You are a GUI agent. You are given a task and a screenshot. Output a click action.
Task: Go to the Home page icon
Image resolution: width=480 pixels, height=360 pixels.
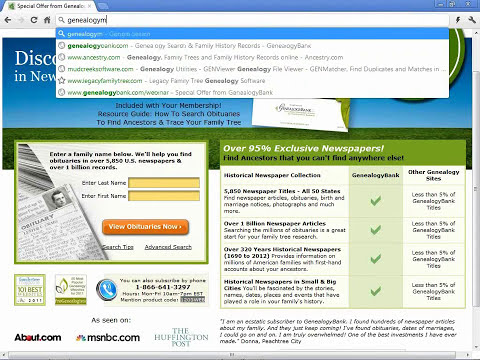click(x=47, y=20)
